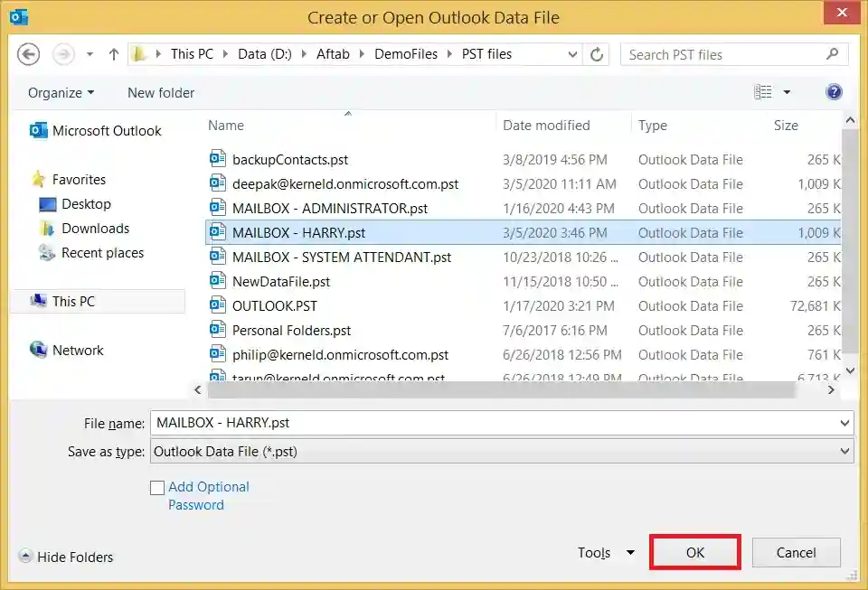868x590 pixels.
Task: Click the search magnifier icon
Action: [832, 54]
